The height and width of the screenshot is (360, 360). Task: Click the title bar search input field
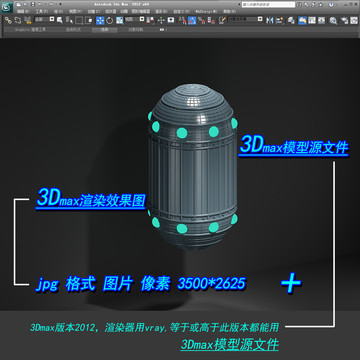tap(268, 4)
